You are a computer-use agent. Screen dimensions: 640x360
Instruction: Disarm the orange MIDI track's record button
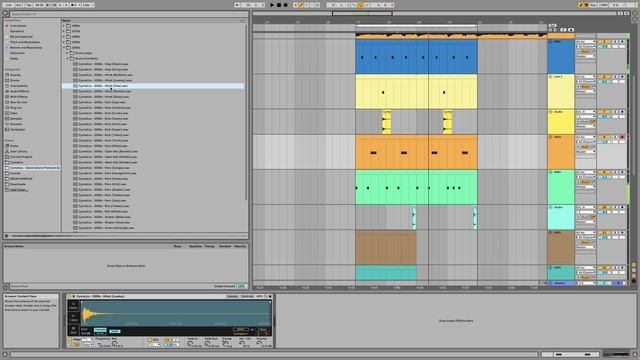pos(622,137)
